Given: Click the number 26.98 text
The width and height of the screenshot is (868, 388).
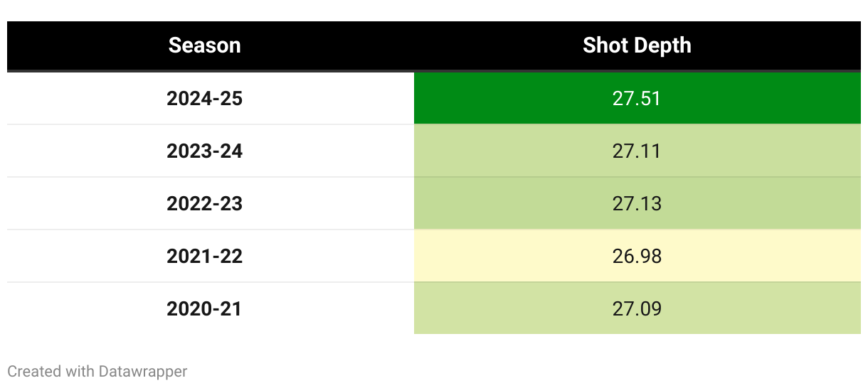Looking at the screenshot, I should pyautogui.click(x=637, y=256).
